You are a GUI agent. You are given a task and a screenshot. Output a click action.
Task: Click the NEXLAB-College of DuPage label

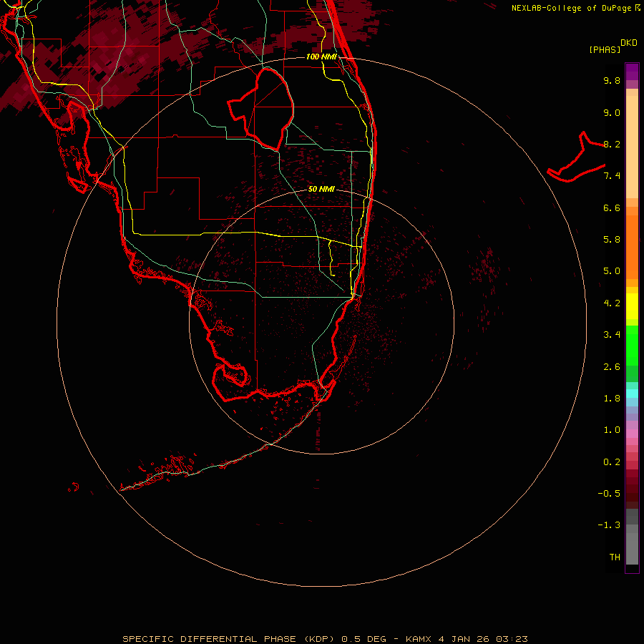click(x=571, y=8)
